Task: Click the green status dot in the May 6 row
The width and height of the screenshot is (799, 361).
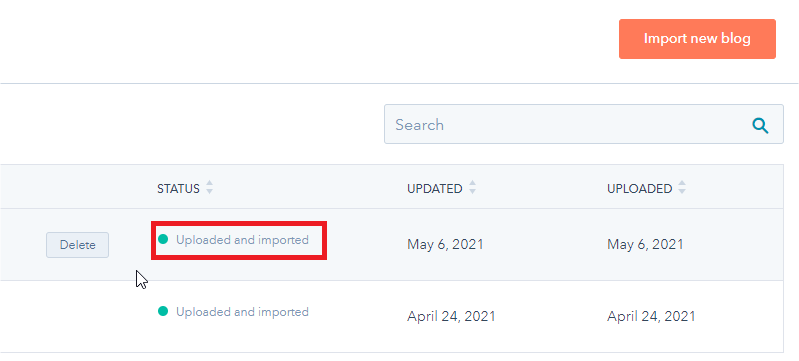Action: [163, 239]
